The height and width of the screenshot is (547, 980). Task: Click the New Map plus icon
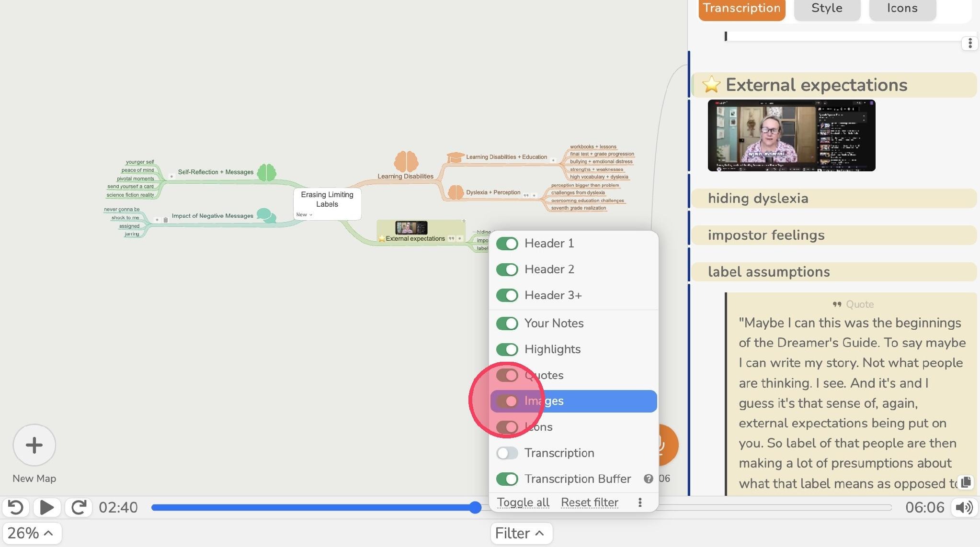tap(34, 445)
